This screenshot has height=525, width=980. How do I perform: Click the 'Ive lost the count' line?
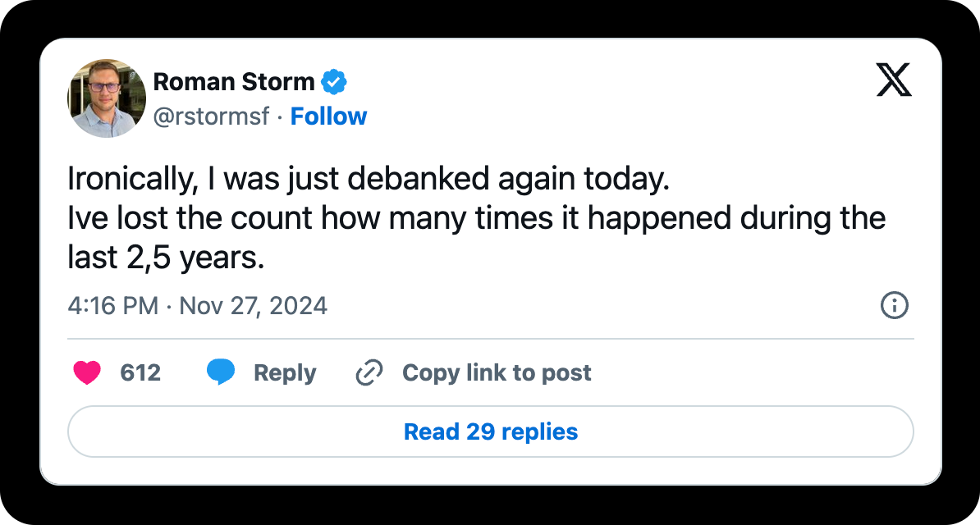[476, 219]
